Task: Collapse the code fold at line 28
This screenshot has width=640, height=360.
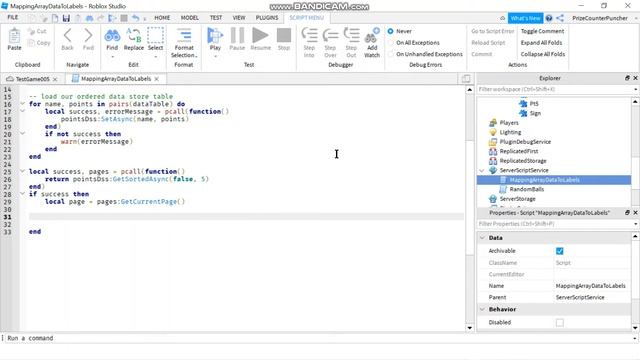Action: 22,194
